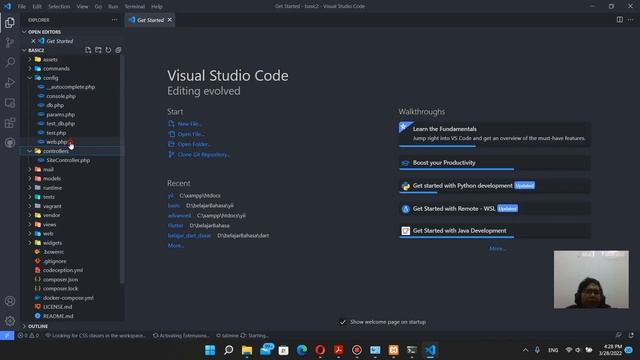640x360 pixels.
Task: Open the View menu
Action: tap(82, 6)
